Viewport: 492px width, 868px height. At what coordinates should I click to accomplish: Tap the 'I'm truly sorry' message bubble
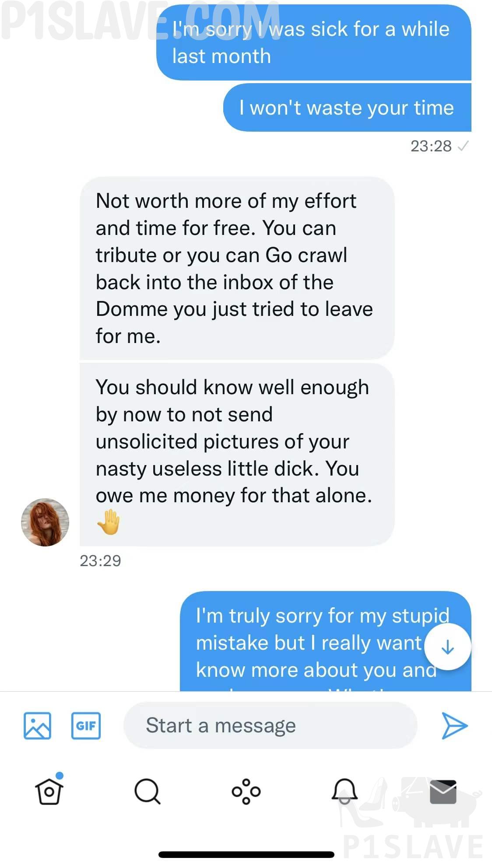[x=326, y=641]
